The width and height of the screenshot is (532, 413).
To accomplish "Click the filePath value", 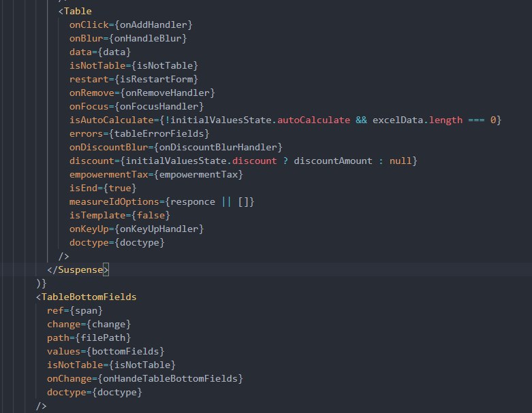I will [x=103, y=337].
